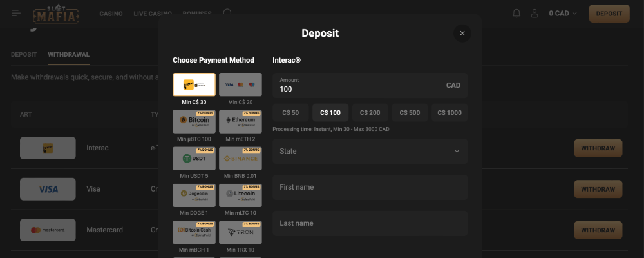Click the 'Min mLTC 10' label
The image size is (644, 258).
240,213
